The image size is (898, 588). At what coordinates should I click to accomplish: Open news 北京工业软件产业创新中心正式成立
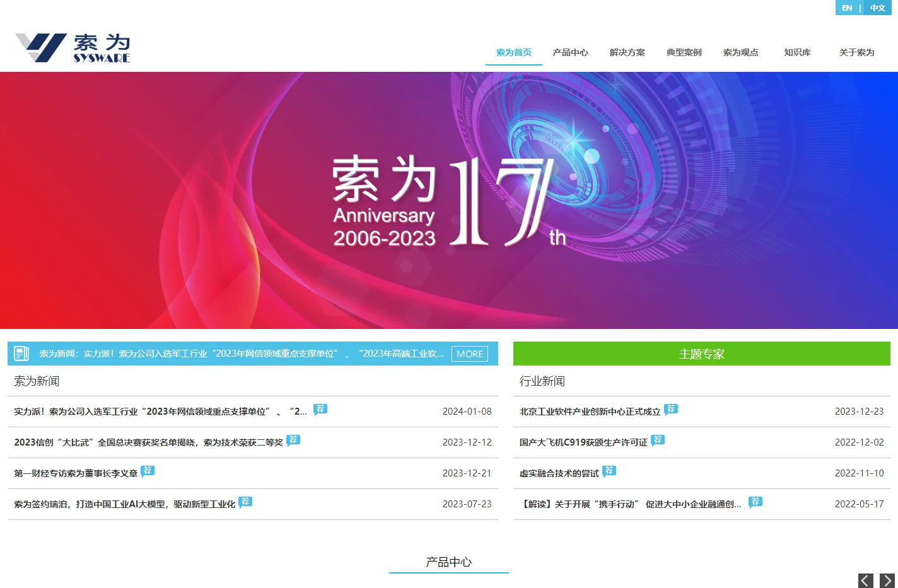pyautogui.click(x=590, y=412)
